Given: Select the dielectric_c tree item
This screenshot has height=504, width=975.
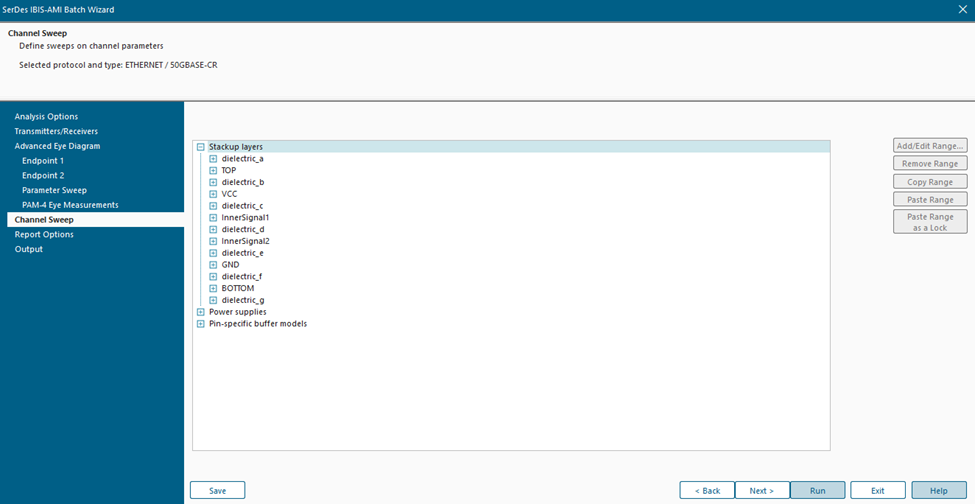Looking at the screenshot, I should click(243, 206).
